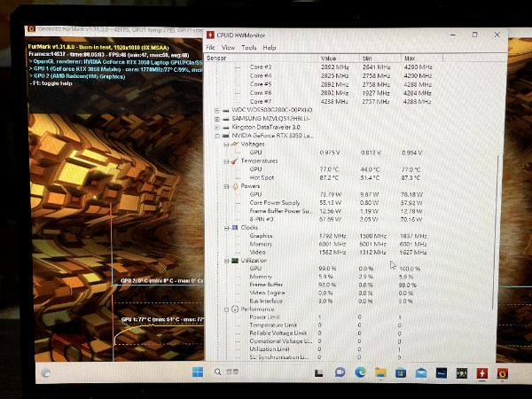532x399 pixels.
Task: Click the SAMSUNG drive icon in the tree
Action: [x=225, y=119]
